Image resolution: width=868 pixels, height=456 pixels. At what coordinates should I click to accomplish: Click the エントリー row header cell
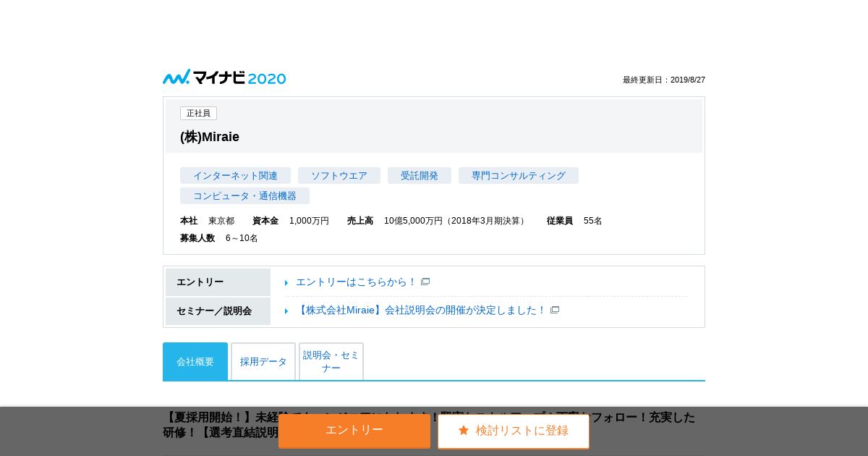[218, 282]
